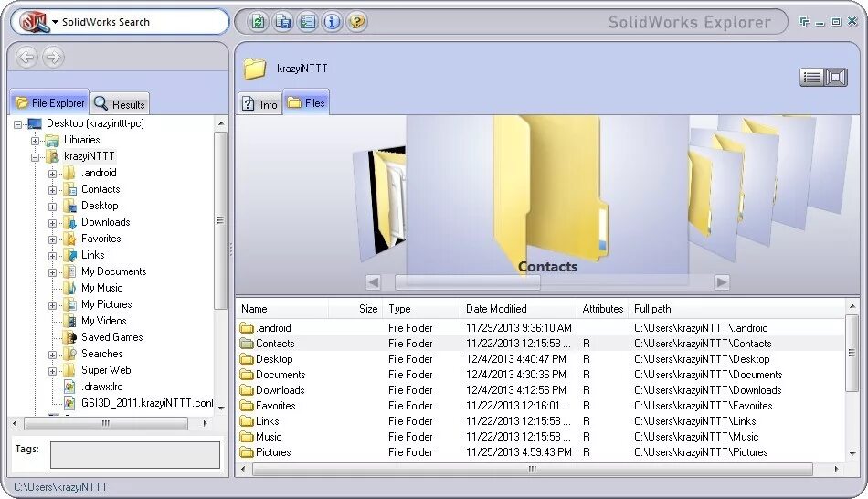Click the cover flow scroll slider thumb
868x499 pixels.
(x=468, y=282)
